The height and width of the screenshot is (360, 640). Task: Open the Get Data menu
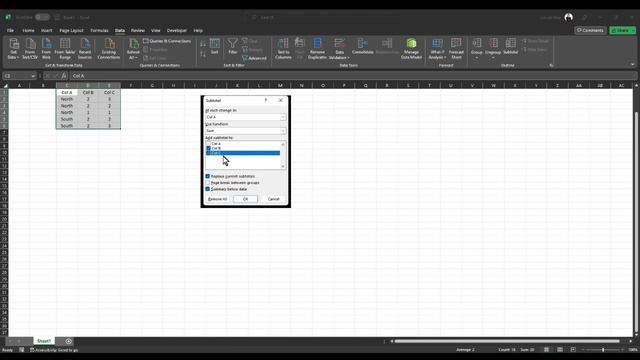(13, 49)
